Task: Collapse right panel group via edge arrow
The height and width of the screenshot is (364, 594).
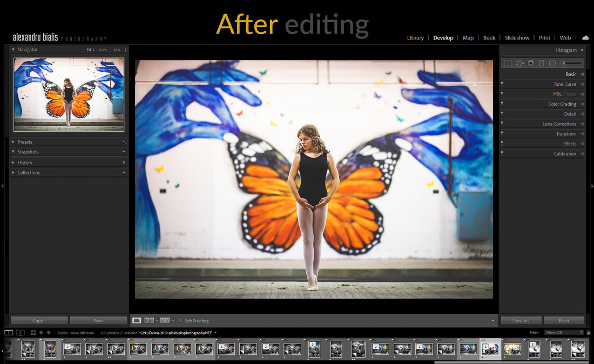Action: (x=592, y=186)
